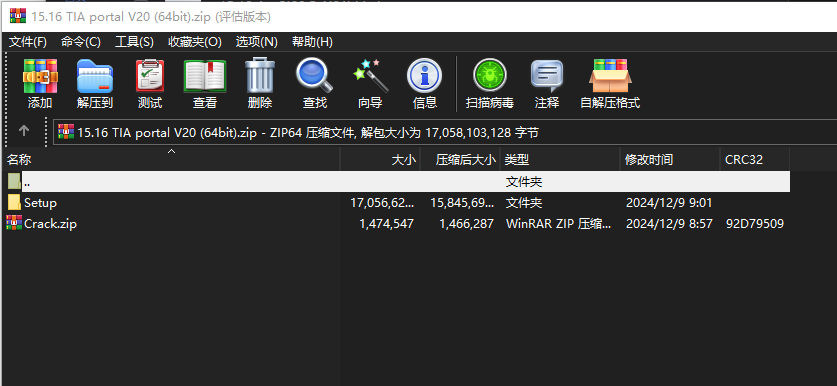Screen dimensions: 837x386
Task: Click the 自解压格式 (SFX) box icon
Action: pos(610,76)
